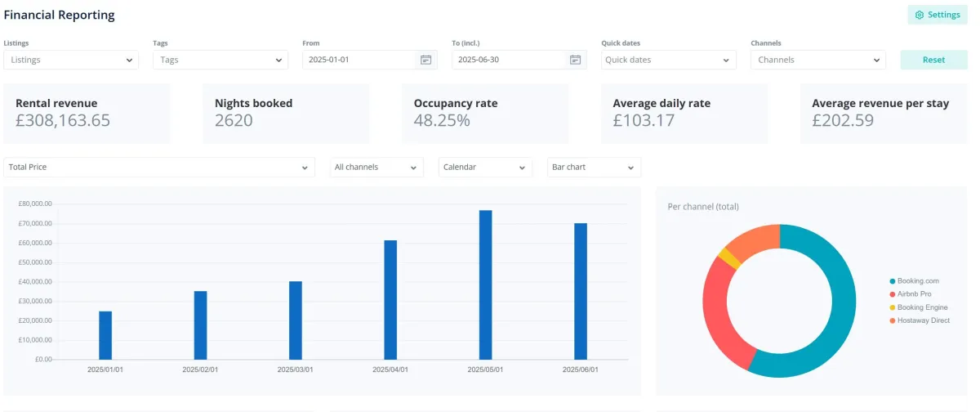
Task: Toggle Hostaway Direct legend entry
Action: coord(924,320)
